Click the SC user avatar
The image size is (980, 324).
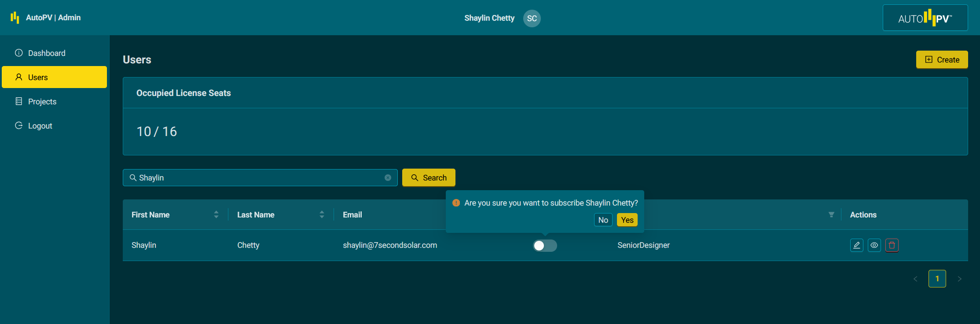point(532,18)
